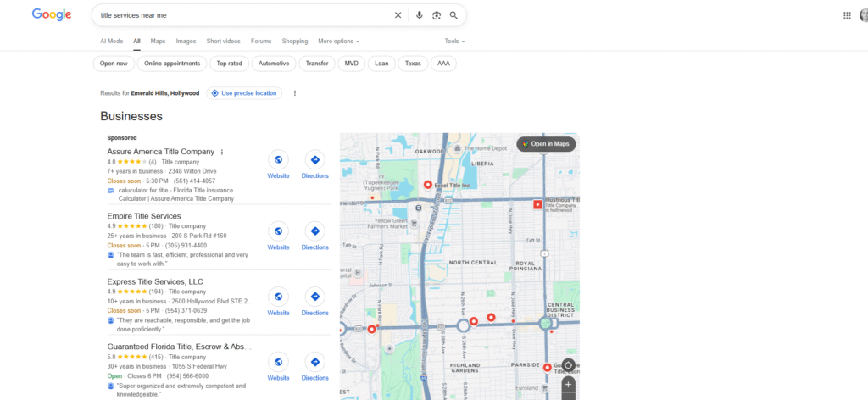
Task: Submit query with magnifier search icon
Action: click(x=454, y=15)
